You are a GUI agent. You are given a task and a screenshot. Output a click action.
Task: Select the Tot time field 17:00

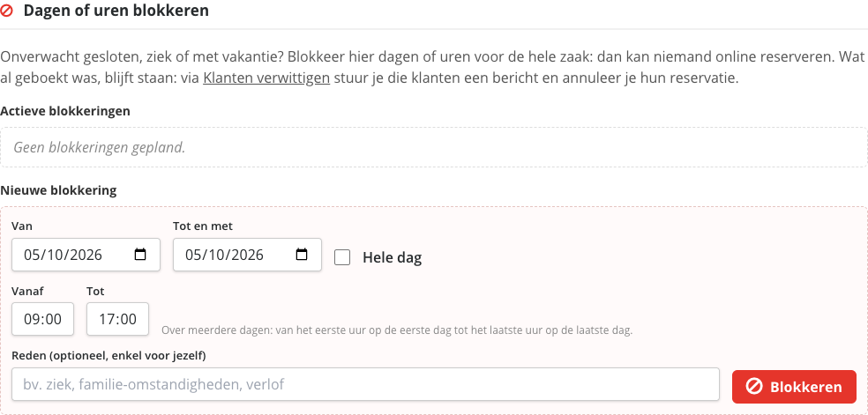117,319
